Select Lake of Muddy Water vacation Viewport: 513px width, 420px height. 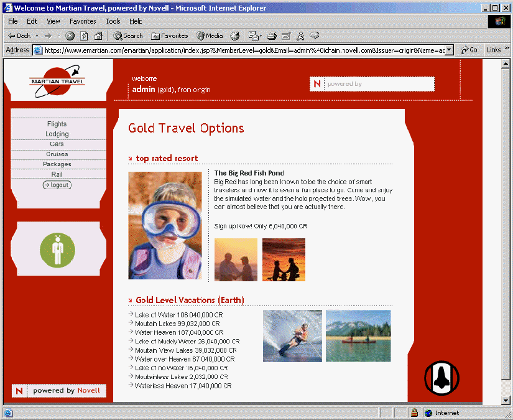[x=187, y=342]
